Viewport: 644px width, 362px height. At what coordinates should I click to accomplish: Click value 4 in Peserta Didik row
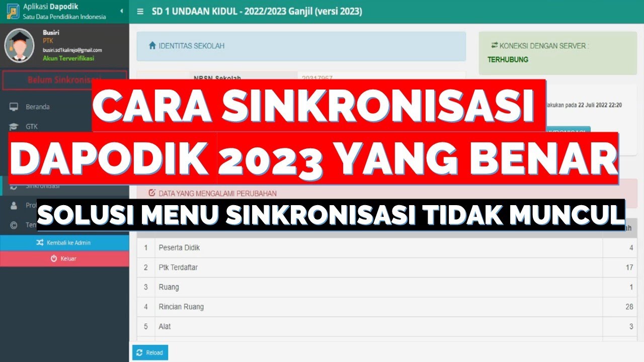(631, 248)
